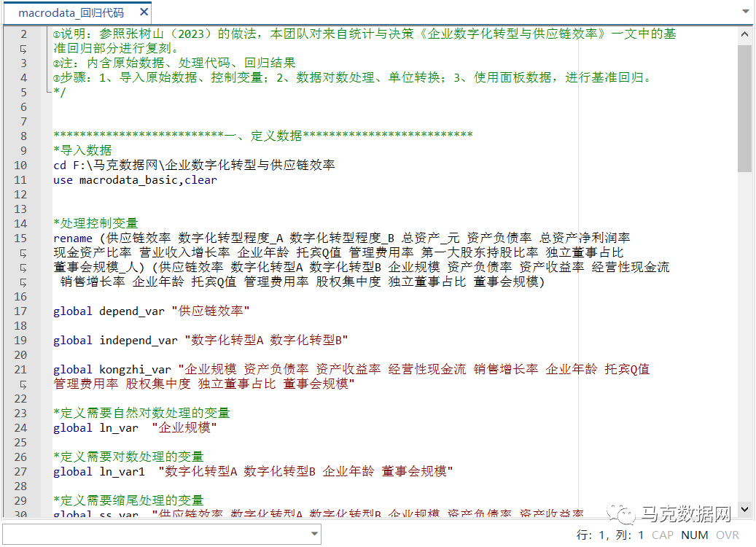This screenshot has height=547, width=756.
Task: Select the macrodata_回归代码 tab
Action: tap(73, 12)
